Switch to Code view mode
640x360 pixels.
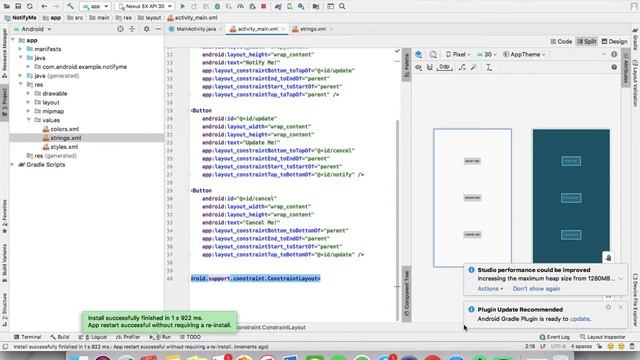click(x=561, y=41)
